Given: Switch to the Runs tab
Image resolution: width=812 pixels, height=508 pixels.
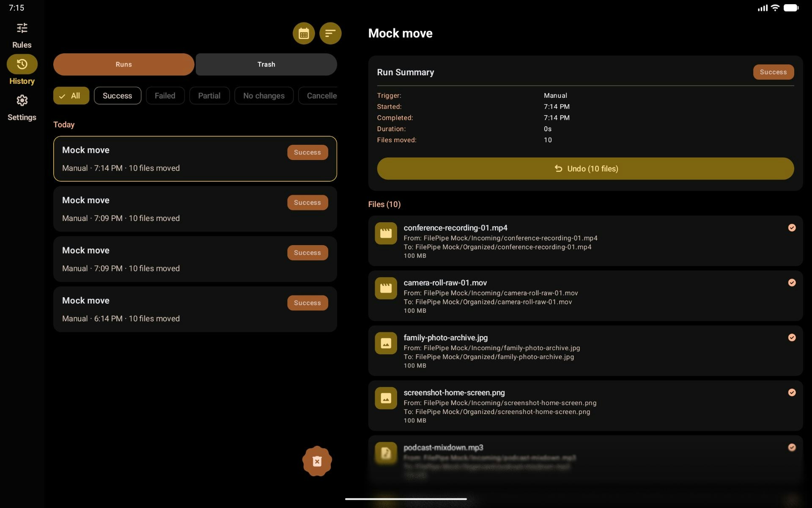Looking at the screenshot, I should (x=123, y=64).
